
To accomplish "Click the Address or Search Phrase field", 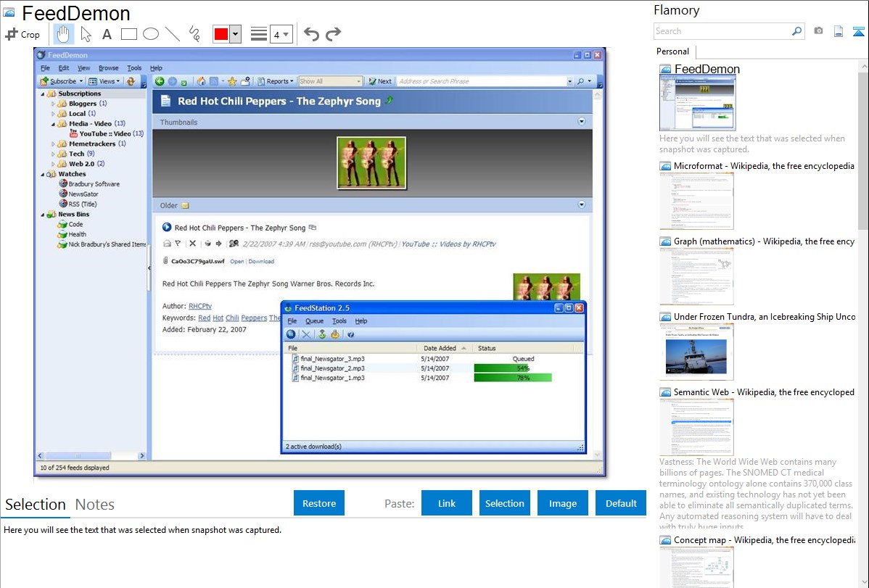I will click(485, 81).
